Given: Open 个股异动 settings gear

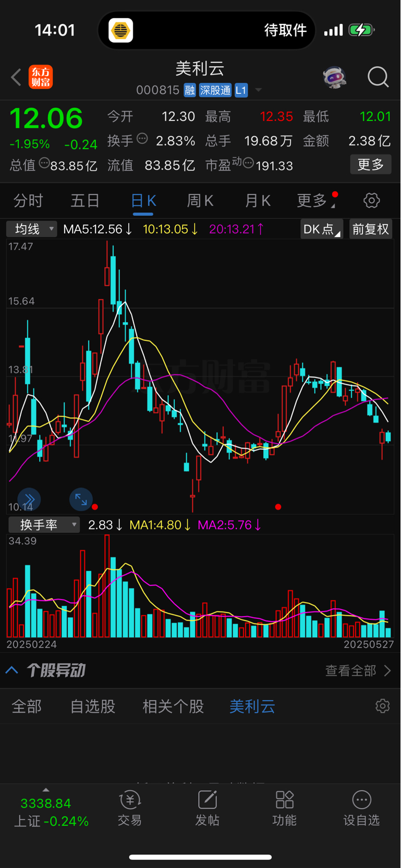Looking at the screenshot, I should coord(382,706).
